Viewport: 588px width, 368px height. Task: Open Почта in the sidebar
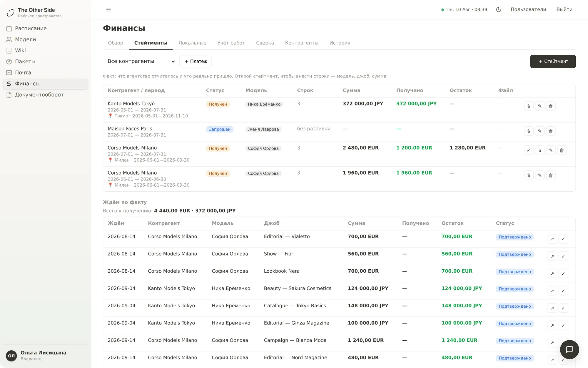tap(45, 73)
